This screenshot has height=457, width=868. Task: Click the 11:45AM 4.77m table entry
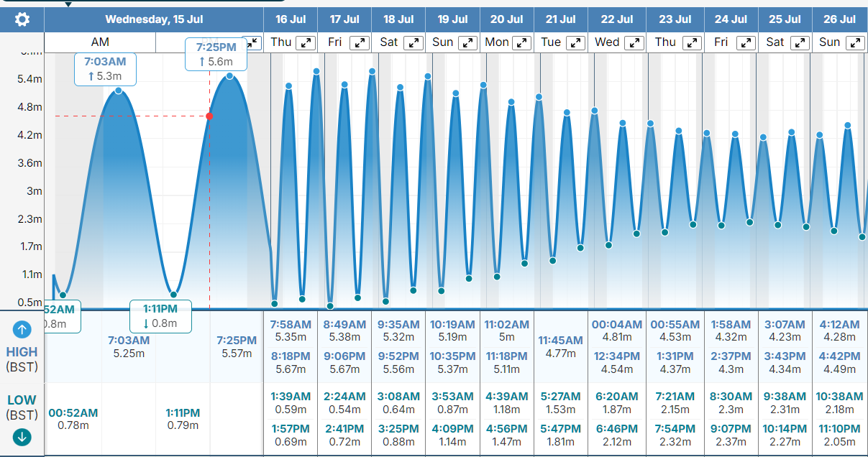click(560, 346)
